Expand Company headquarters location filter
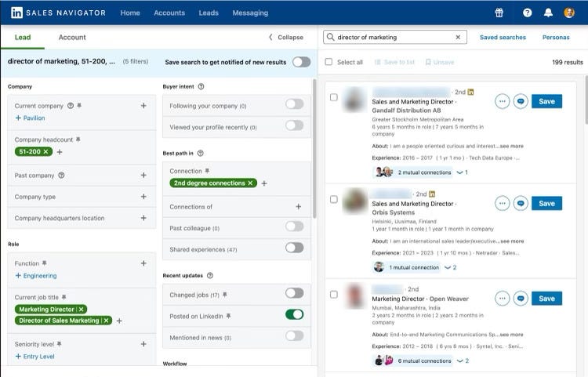Viewport: 588px width, 377px height. tap(143, 218)
